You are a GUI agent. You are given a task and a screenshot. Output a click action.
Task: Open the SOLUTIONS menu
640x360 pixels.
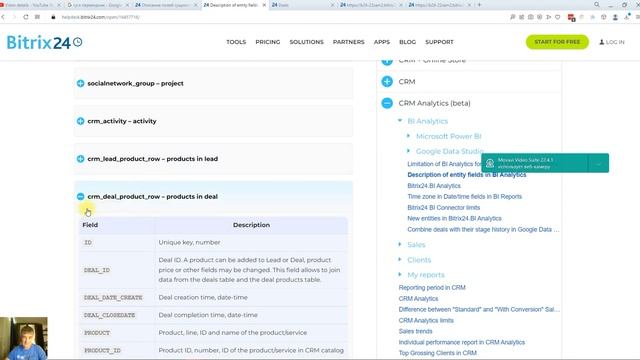307,42
